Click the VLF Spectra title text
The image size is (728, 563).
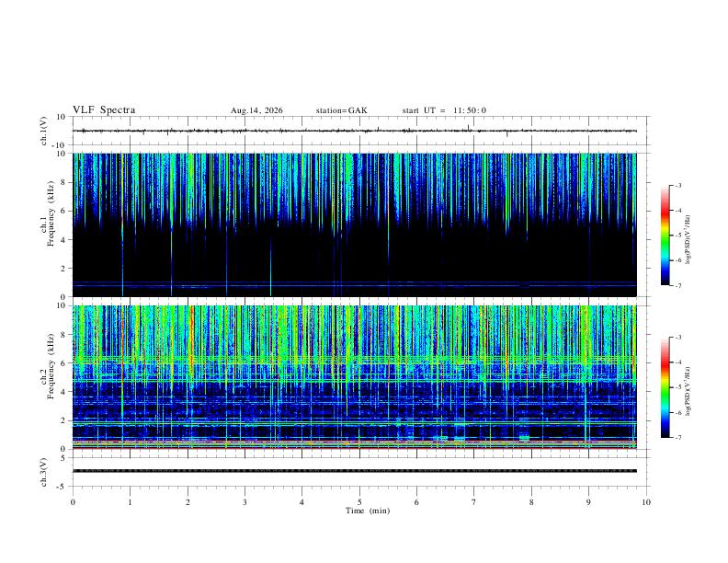point(104,110)
